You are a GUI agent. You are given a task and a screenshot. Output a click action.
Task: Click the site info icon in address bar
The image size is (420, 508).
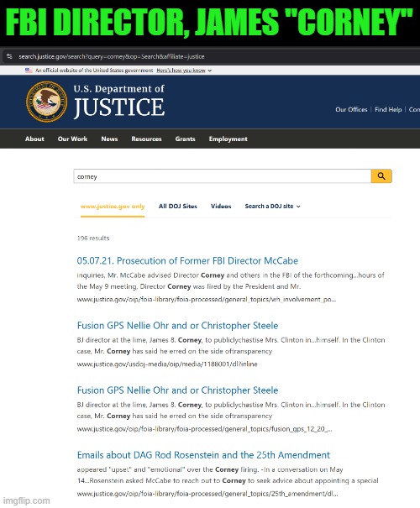tap(9, 56)
